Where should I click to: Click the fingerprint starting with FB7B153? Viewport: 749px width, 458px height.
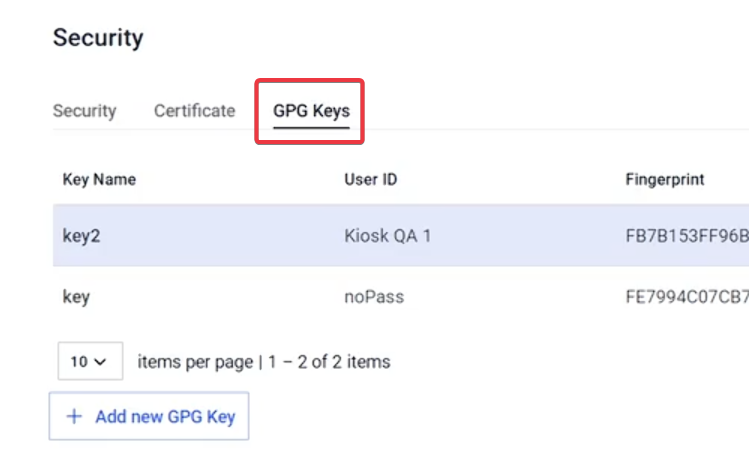pyautogui.click(x=686, y=237)
